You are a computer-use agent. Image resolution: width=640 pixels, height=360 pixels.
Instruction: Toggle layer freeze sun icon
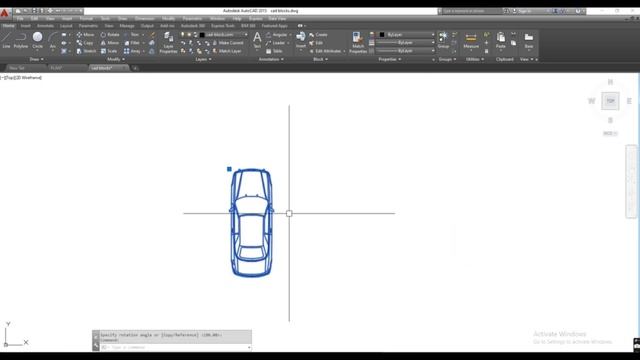(189, 35)
